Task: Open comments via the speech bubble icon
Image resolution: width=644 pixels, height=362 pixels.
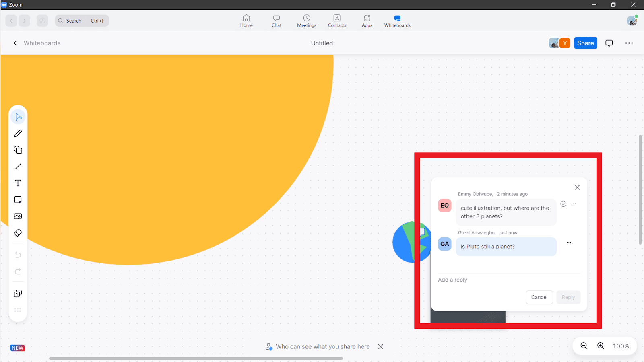Action: tap(609, 43)
